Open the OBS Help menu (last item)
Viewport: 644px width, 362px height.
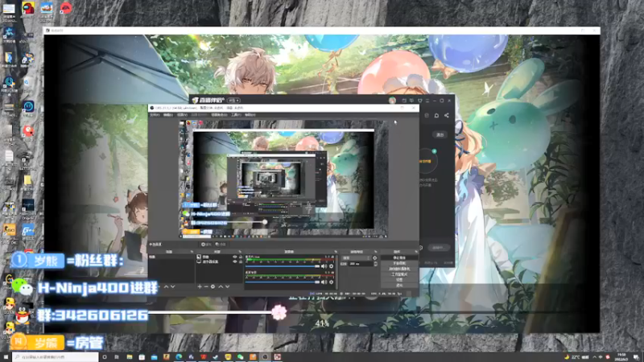pyautogui.click(x=250, y=115)
